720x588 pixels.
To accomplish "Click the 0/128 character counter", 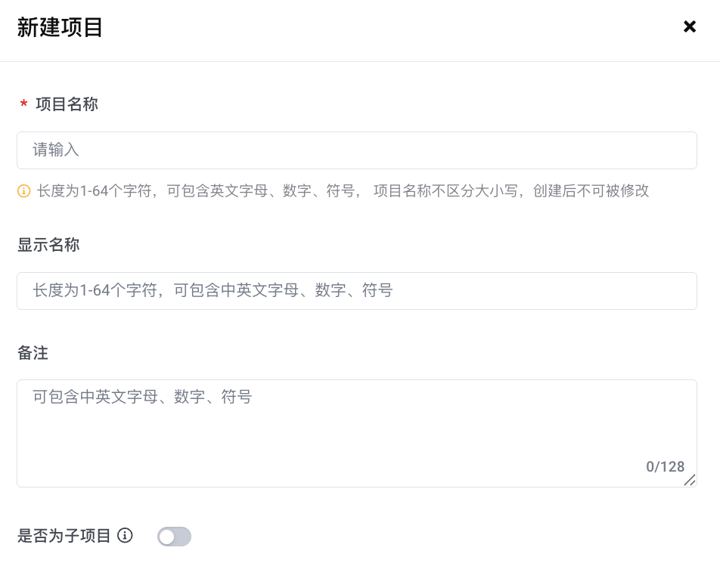I will click(x=665, y=466).
